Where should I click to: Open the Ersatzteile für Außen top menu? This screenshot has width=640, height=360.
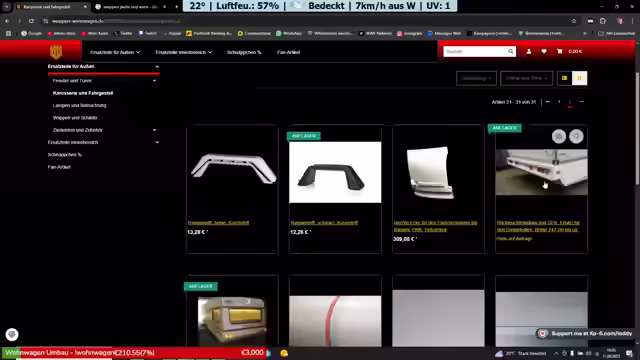[115, 52]
